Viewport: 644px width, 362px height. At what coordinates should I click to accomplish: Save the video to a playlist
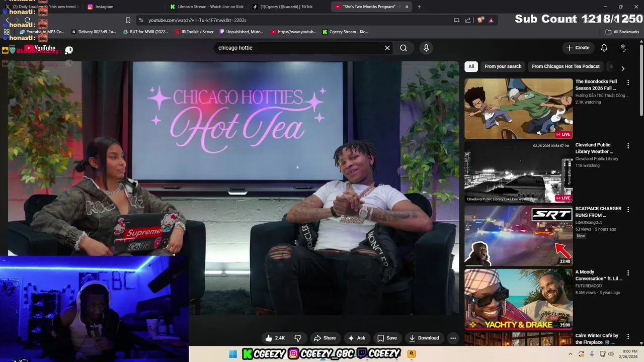[x=387, y=338]
